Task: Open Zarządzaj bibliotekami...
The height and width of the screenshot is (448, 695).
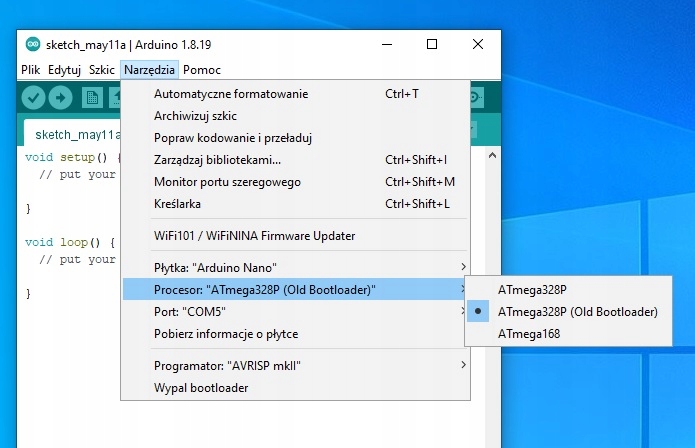Action: [295, 160]
